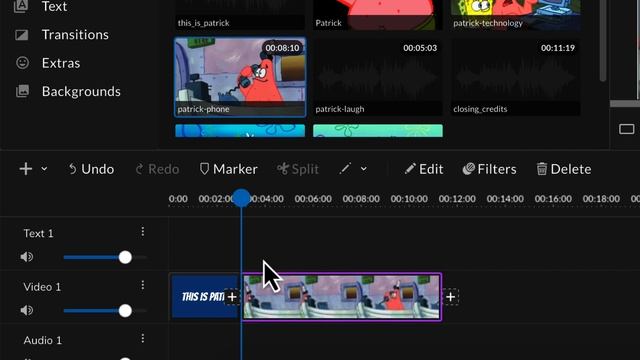
Task: Select the patrick-phone clip on Video 1
Action: pos(342,297)
